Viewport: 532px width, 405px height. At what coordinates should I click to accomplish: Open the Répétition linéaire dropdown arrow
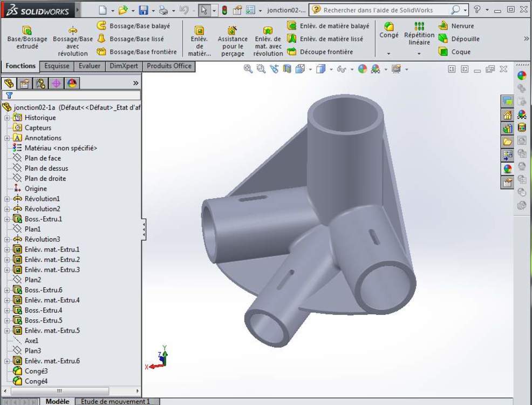tap(419, 54)
